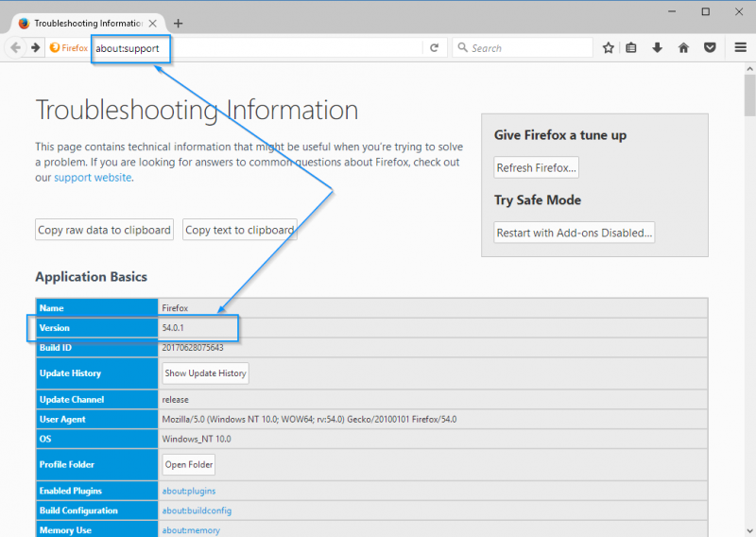
Task: Click the Refresh Firefox button
Action: (x=536, y=167)
